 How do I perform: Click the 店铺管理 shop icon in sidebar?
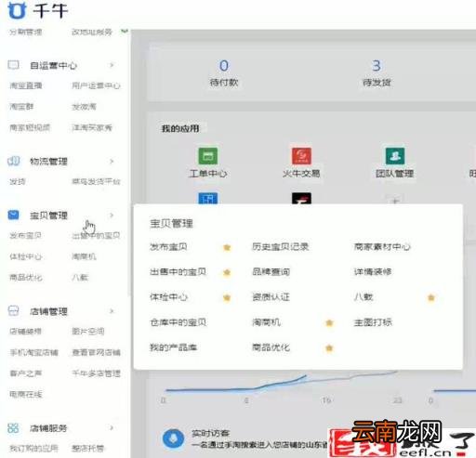click(x=13, y=310)
